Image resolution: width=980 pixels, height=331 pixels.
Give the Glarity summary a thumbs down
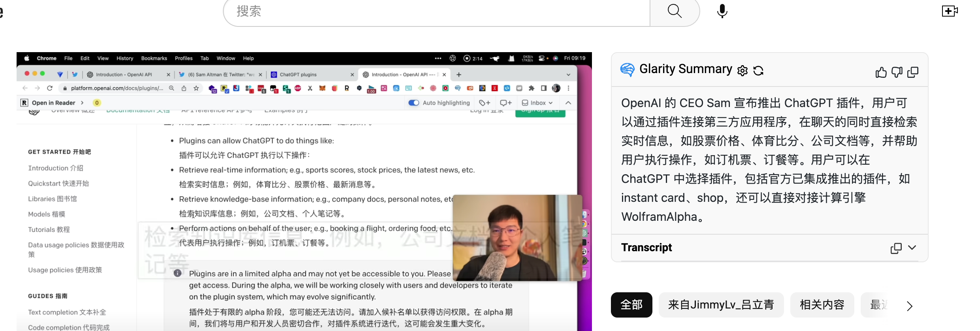(897, 72)
